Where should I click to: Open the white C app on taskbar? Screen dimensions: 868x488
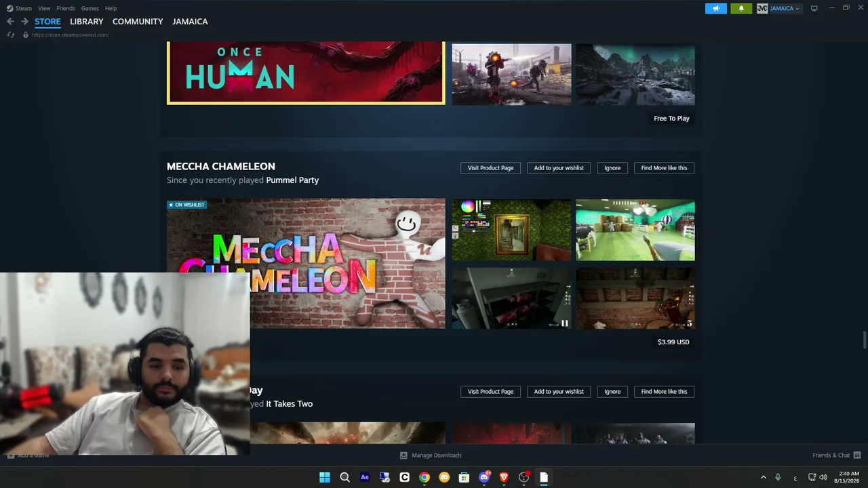pos(405,477)
